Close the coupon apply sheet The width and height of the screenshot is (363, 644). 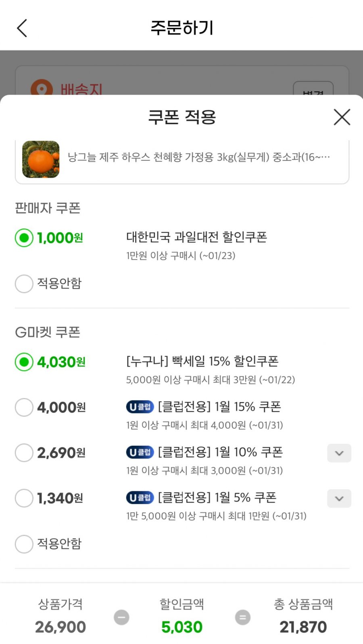pos(342,117)
